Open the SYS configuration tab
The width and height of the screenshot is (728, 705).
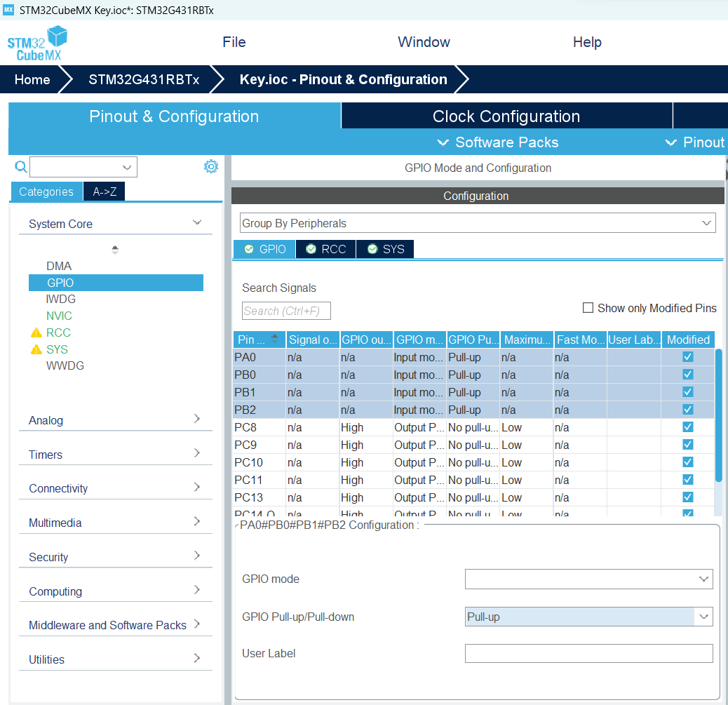tap(385, 249)
